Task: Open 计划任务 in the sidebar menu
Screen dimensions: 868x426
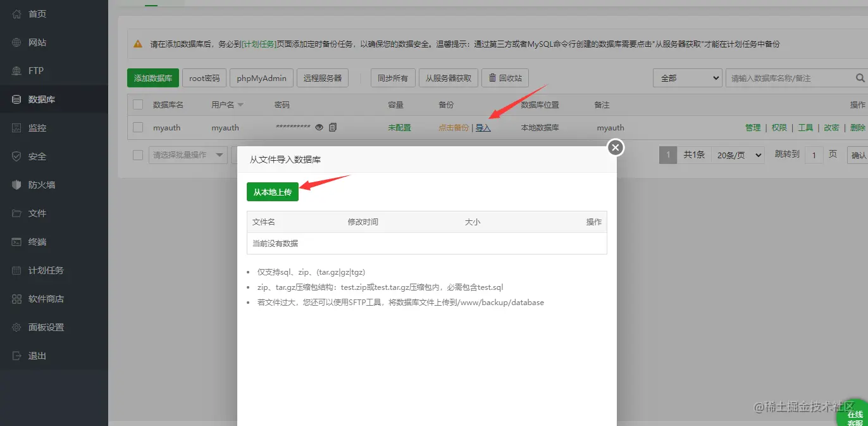Action: point(46,270)
